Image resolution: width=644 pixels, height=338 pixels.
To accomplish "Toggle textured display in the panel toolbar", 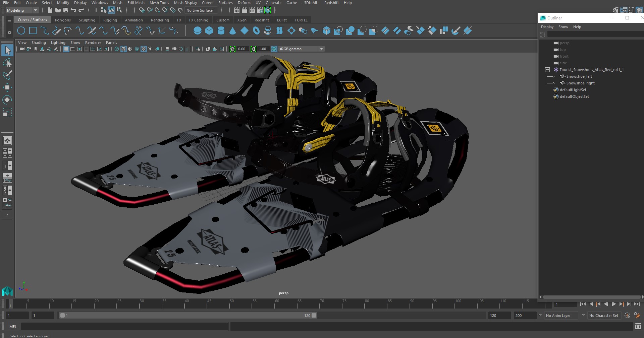I will point(144,49).
